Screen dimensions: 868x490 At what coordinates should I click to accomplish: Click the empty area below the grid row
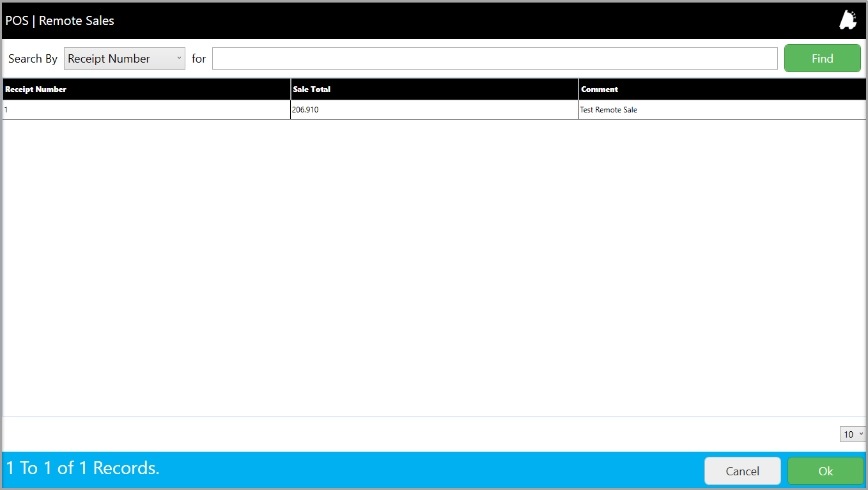tap(434, 268)
